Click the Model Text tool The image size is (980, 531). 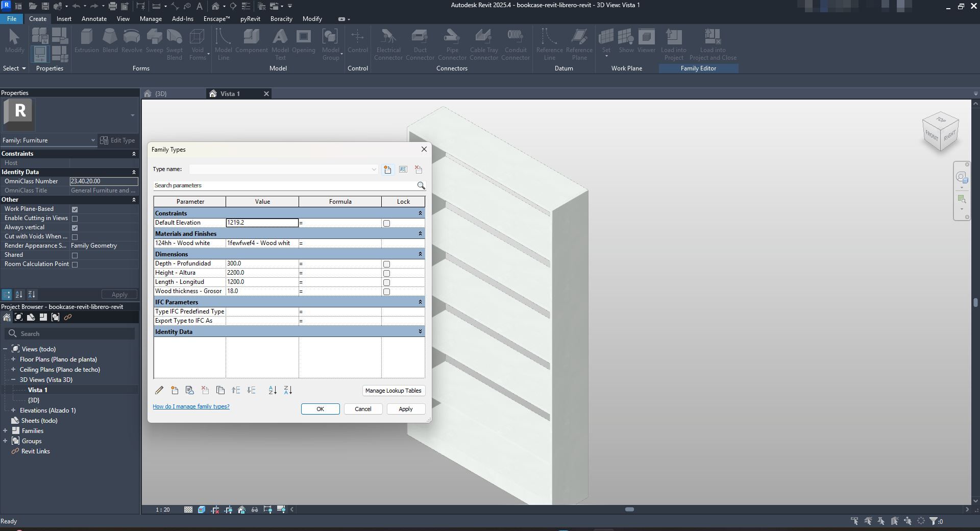click(x=280, y=44)
